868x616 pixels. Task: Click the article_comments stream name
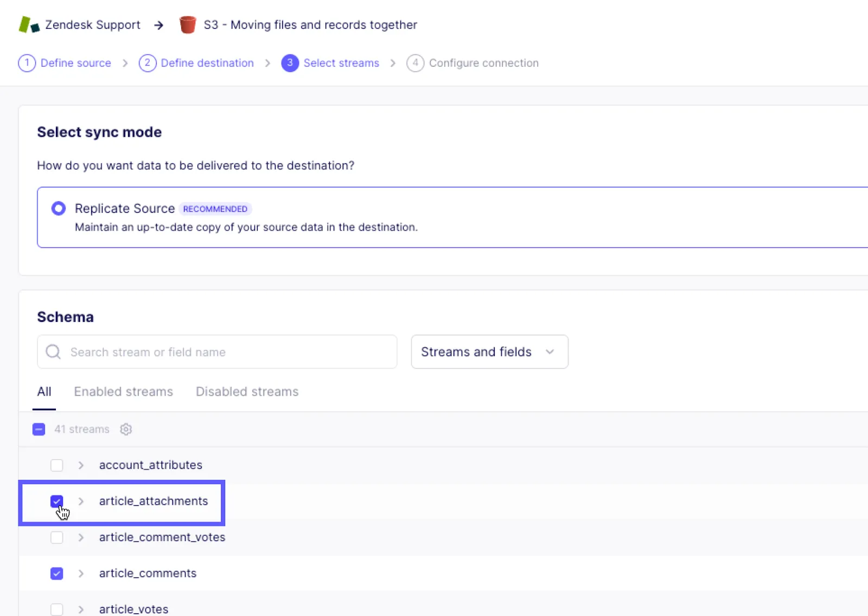[148, 573]
